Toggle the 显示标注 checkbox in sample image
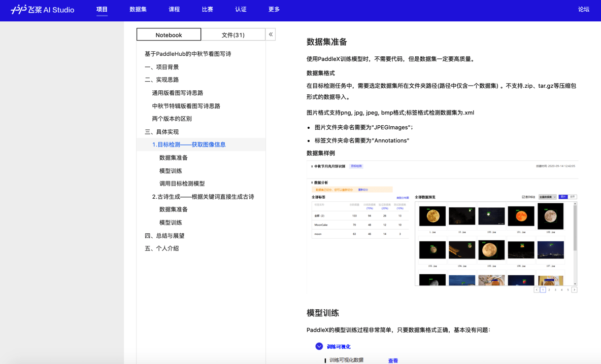 523,197
